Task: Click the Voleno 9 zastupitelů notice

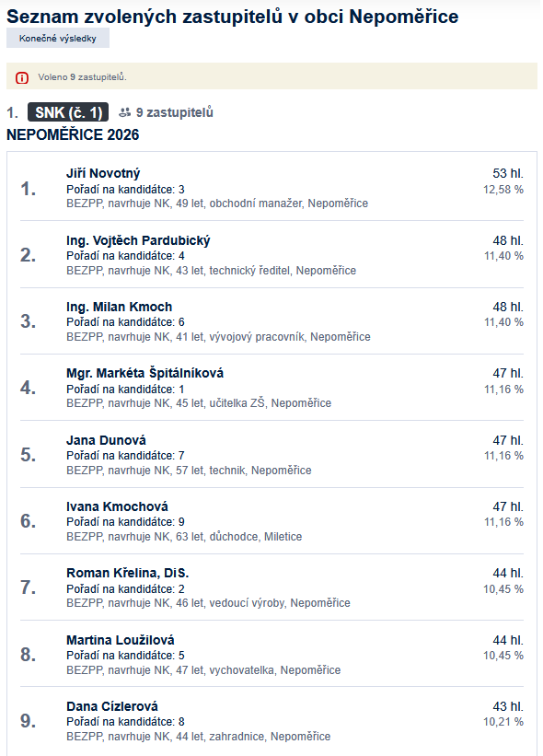Action: [83, 77]
